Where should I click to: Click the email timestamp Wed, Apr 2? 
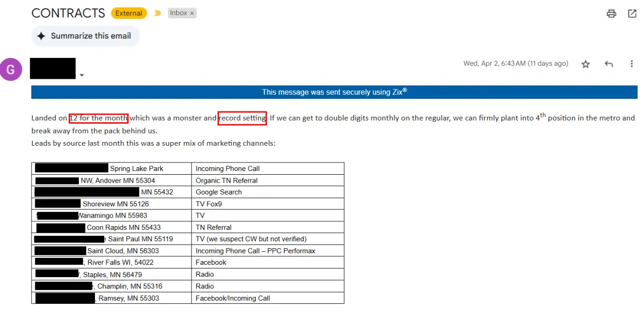pyautogui.click(x=516, y=63)
